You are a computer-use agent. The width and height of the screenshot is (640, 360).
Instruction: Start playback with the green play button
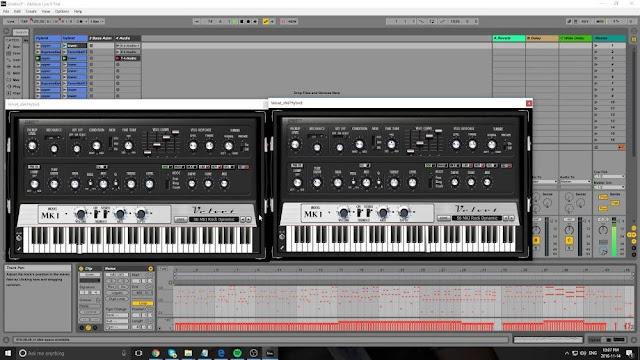tap(234, 21)
